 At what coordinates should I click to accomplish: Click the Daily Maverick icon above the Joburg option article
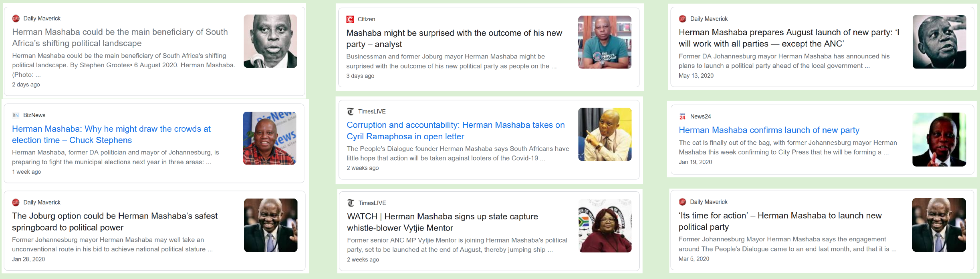(16, 203)
